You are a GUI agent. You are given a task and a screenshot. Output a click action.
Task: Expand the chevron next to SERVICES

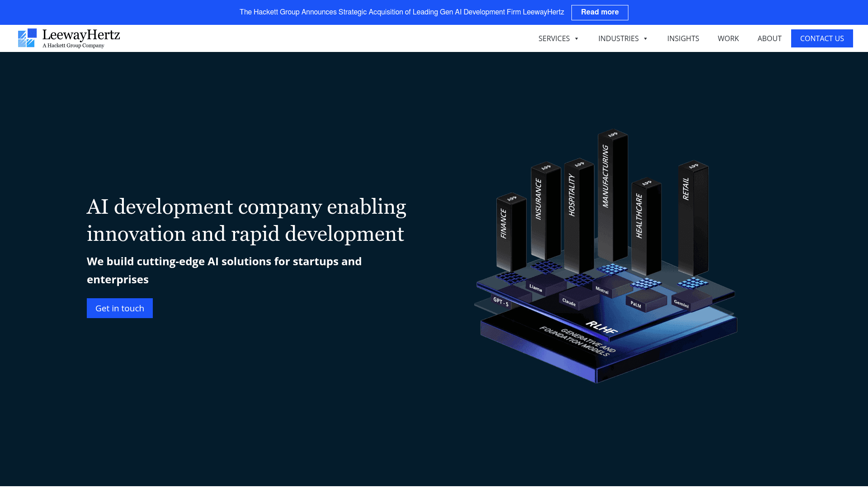pos(576,39)
